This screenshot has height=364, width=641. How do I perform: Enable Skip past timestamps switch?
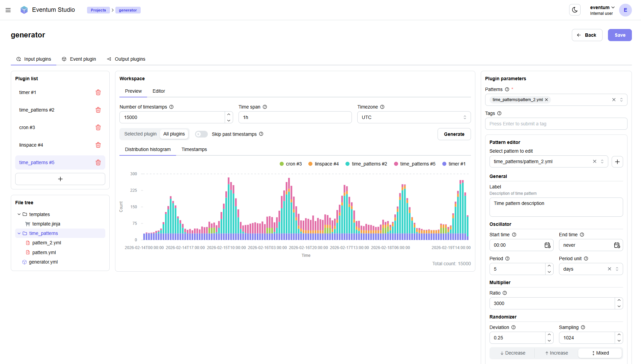[x=201, y=134]
